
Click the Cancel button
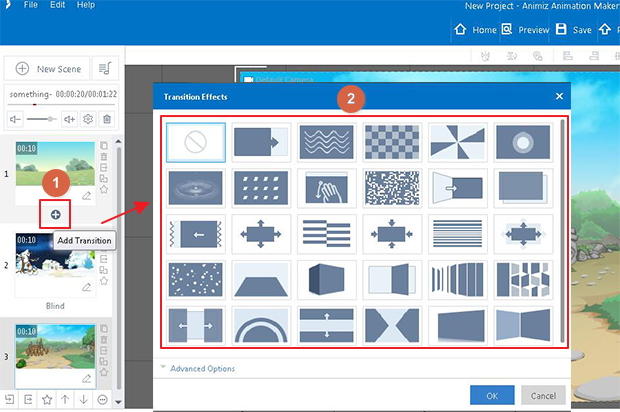[543, 395]
